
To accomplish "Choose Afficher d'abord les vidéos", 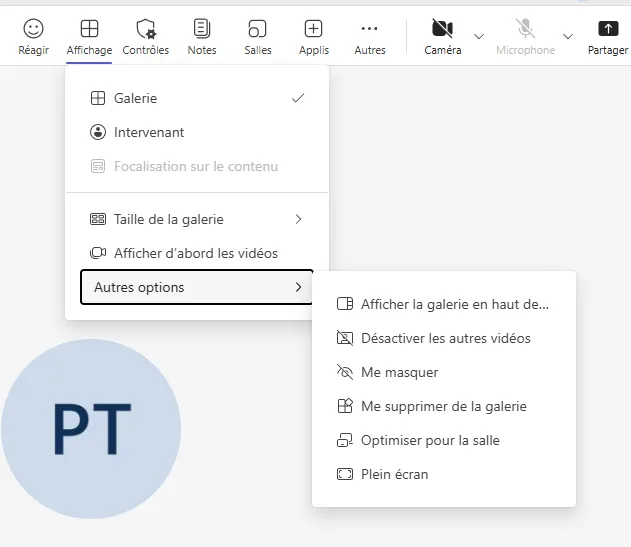I will coord(197,253).
